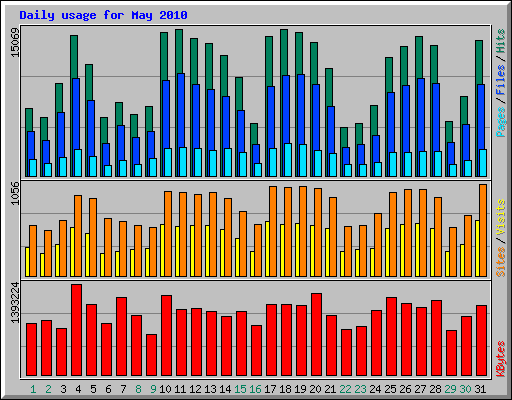
Task: Click the 'KBytes' legend label
Action: (501, 359)
